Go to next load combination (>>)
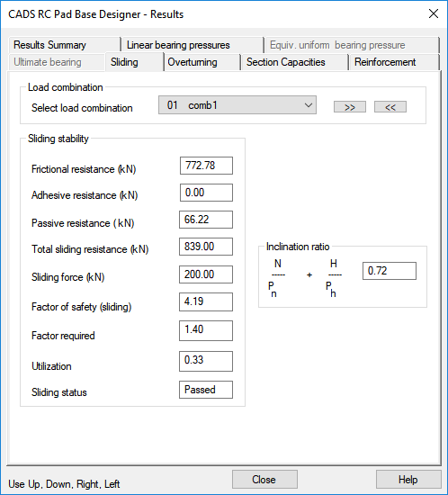 [350, 107]
